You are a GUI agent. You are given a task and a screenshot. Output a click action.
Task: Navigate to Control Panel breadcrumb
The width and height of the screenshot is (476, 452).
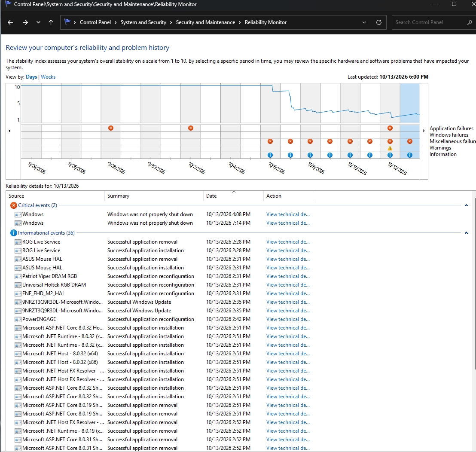(x=95, y=22)
